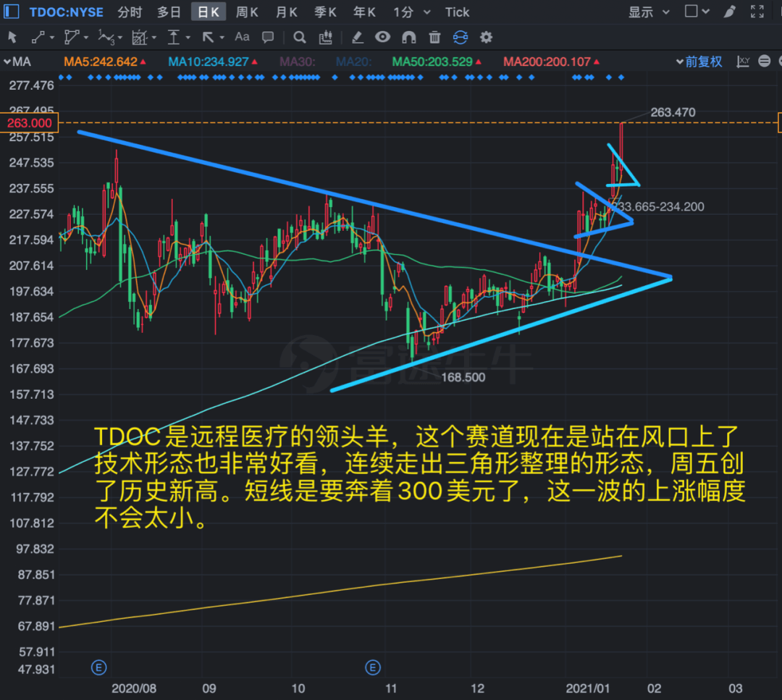Viewport: 782px width, 700px height.
Task: Open wave tool options arrow
Action: coord(120,38)
